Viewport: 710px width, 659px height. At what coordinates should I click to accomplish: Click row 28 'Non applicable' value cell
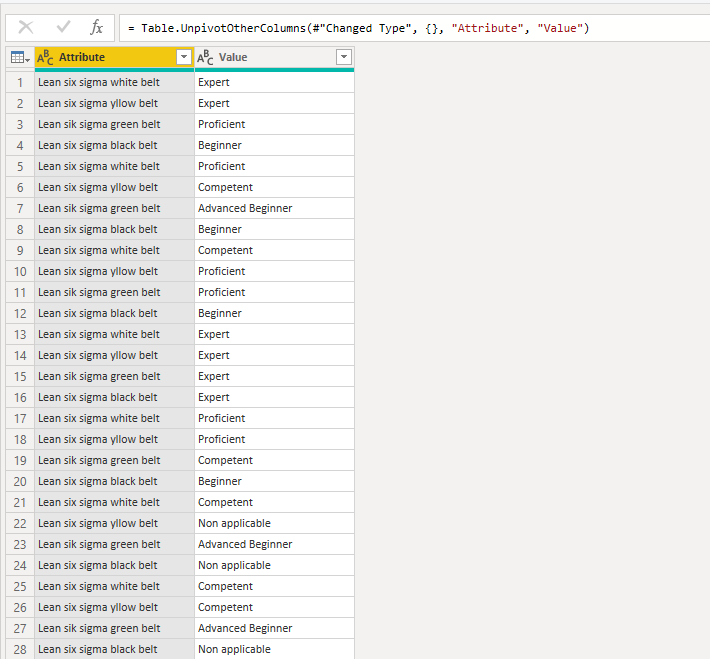[x=274, y=649]
